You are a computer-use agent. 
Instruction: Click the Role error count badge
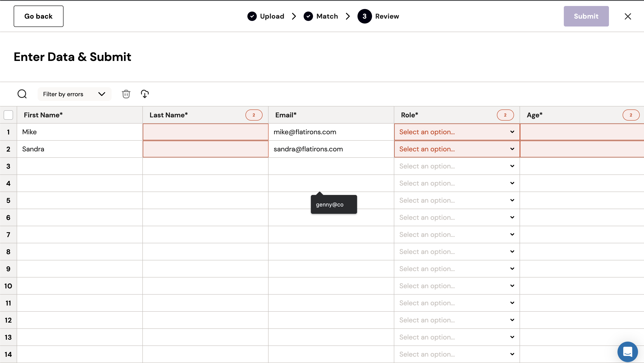tap(505, 115)
